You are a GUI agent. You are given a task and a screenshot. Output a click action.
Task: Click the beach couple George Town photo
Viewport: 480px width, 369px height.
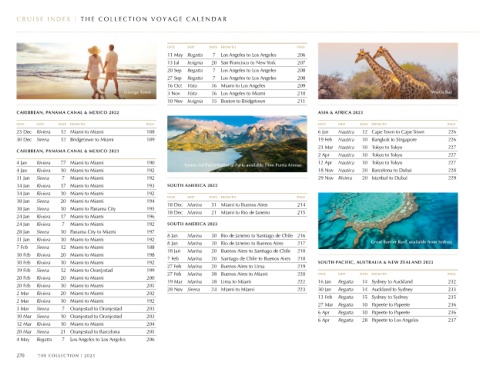(86, 71)
